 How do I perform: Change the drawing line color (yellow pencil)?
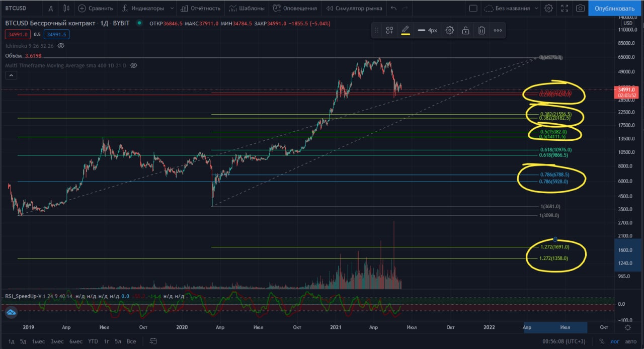(405, 30)
